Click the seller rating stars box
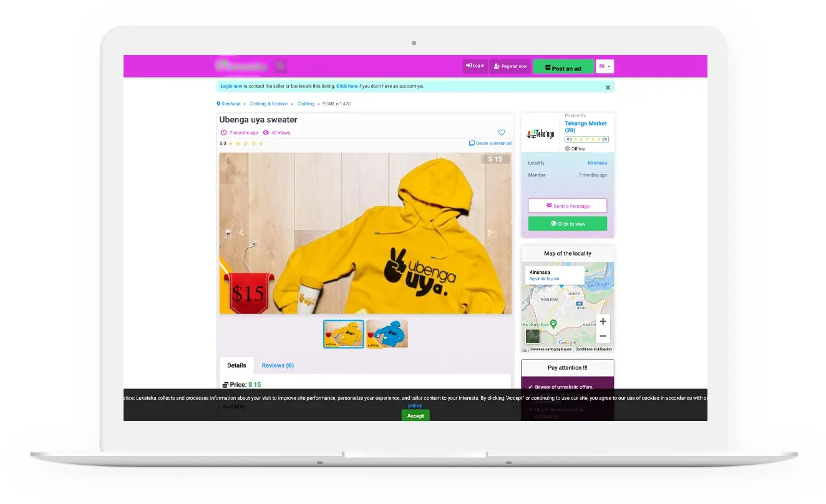The image size is (826, 504). tap(587, 140)
